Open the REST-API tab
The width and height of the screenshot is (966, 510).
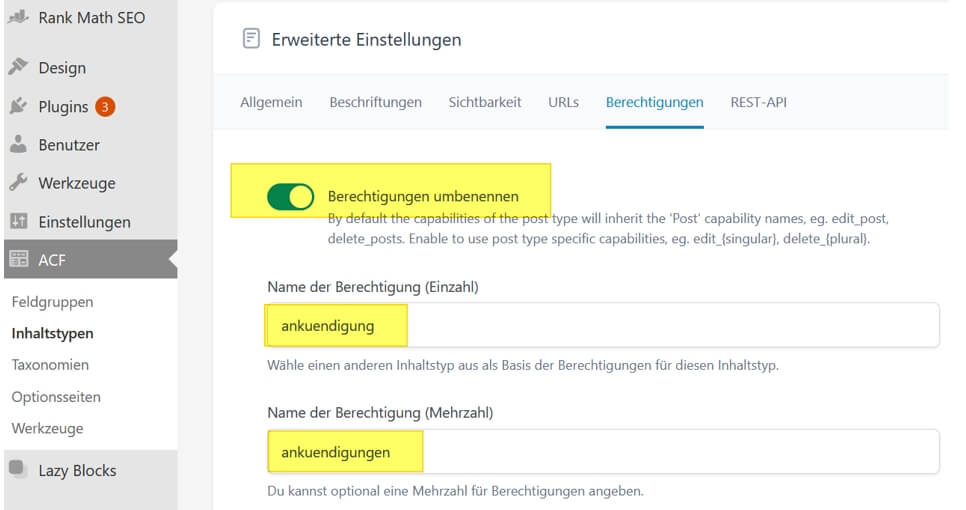click(x=758, y=102)
